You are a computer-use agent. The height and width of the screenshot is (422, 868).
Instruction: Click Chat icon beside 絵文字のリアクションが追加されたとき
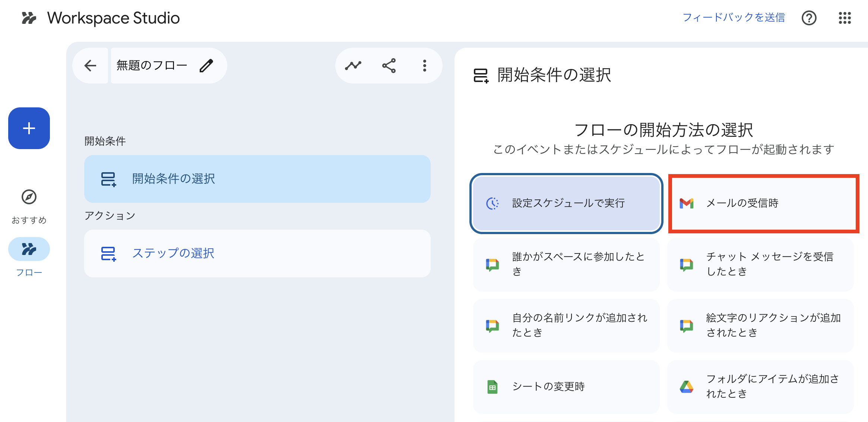point(687,325)
